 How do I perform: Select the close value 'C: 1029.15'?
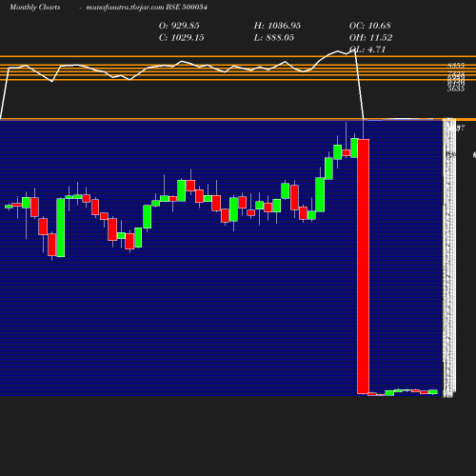coord(182,38)
